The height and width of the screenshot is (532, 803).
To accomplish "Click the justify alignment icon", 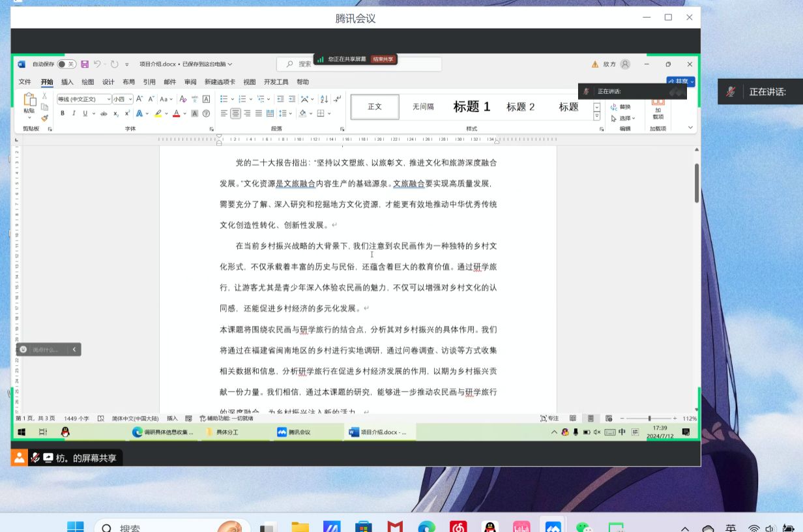I will [x=258, y=113].
